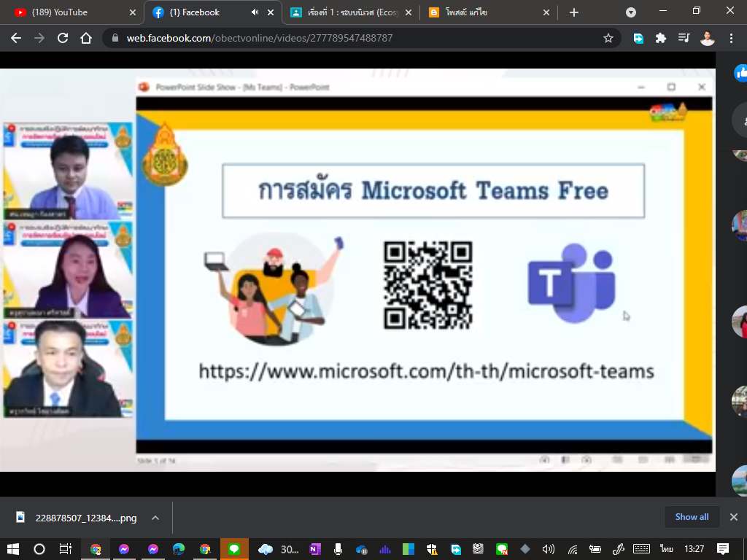
Task: Click the microsoft.com/th-th/microsoft-teams URL text
Action: point(426,371)
